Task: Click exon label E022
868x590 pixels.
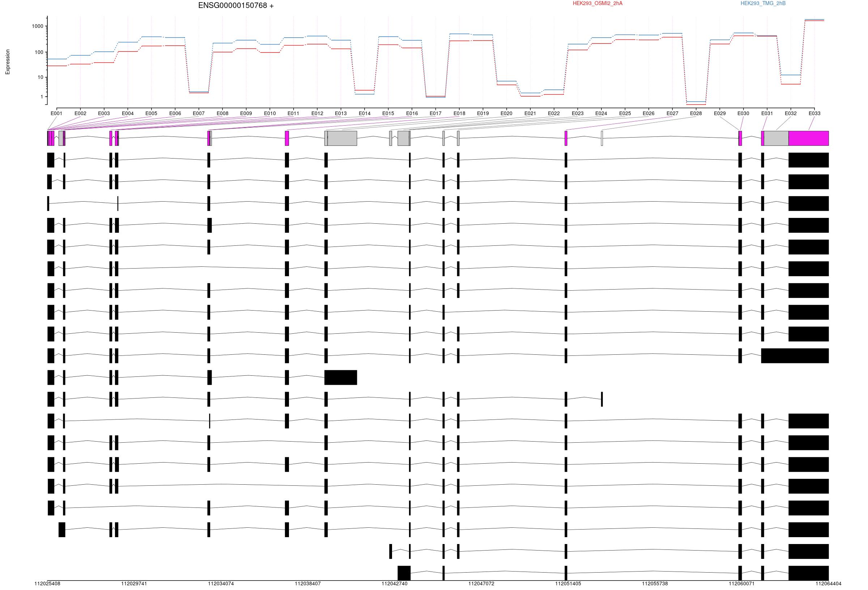Action: click(554, 113)
